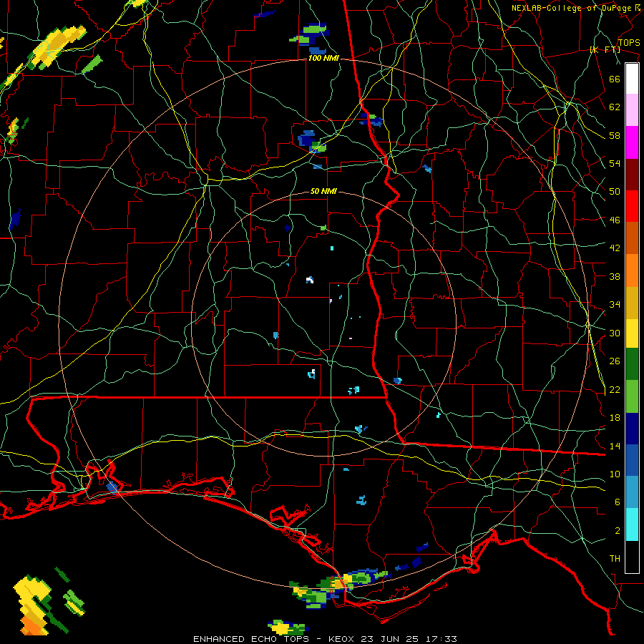Pick the bright yellow legend swatch
The image size is (644, 644).
coord(632,333)
